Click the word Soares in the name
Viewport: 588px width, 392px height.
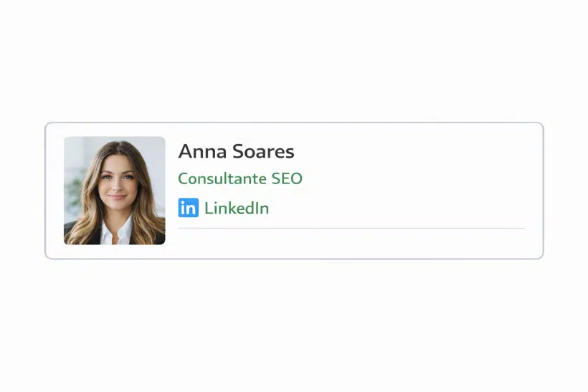(x=263, y=151)
